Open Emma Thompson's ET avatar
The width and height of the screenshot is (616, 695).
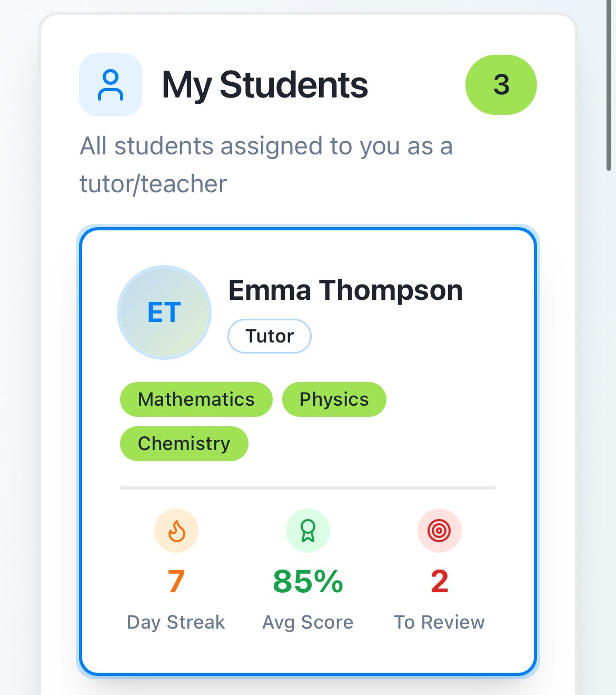164,312
